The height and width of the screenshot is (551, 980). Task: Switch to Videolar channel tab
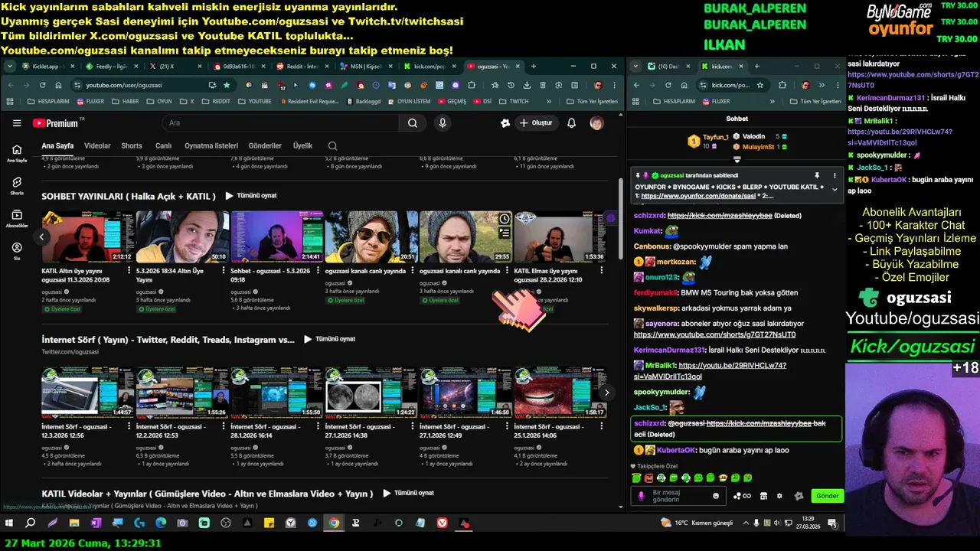click(97, 145)
